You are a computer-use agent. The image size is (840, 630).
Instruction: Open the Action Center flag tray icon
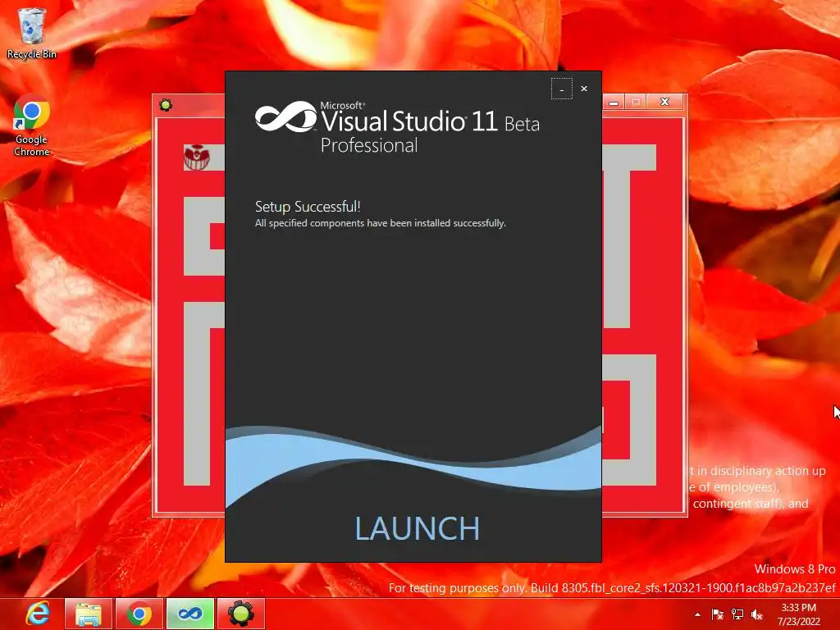[717, 614]
